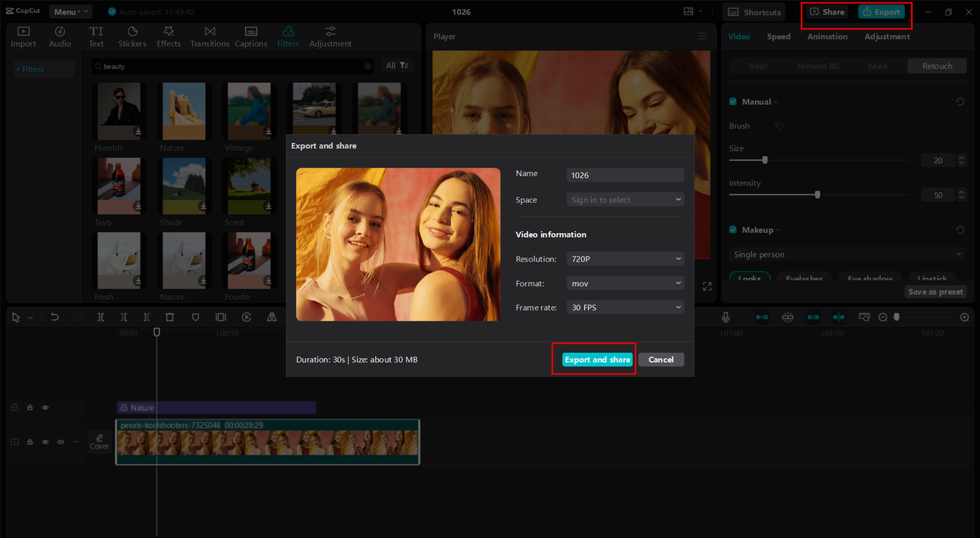Hide the main video track eye
This screenshot has height=538, width=980.
(45, 442)
